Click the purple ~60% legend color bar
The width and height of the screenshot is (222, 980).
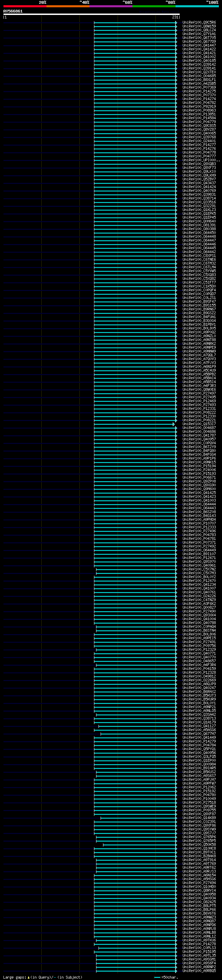coord(111,6)
